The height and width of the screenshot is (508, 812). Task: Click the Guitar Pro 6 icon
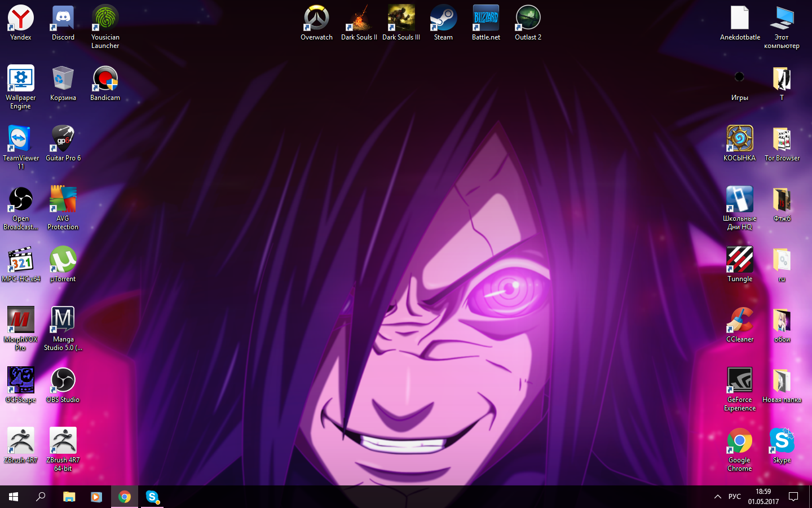pos(63,144)
